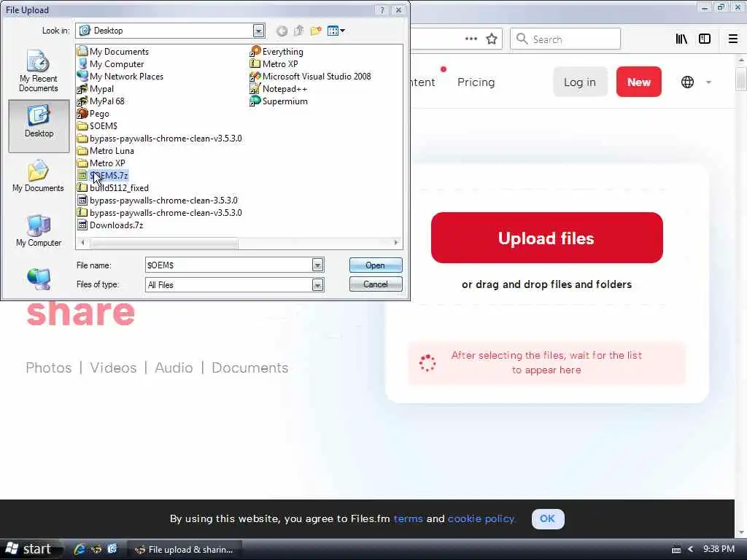Select Microsoft Visual Studio 2008 shortcut

tap(310, 76)
